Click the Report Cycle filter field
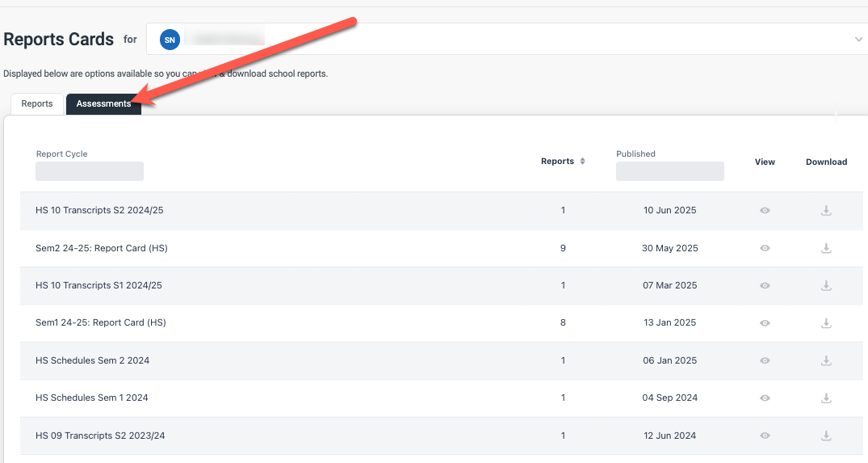This screenshot has height=463, width=868. coord(90,171)
